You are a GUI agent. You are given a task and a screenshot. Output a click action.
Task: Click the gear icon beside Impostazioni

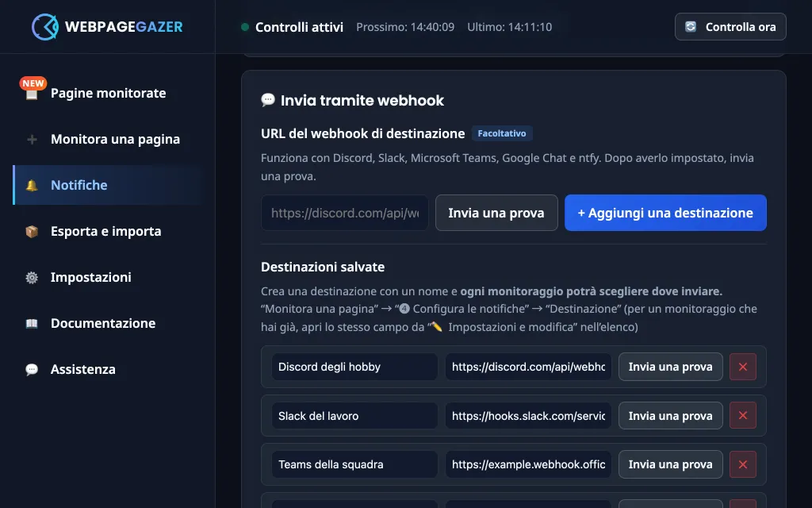32,277
